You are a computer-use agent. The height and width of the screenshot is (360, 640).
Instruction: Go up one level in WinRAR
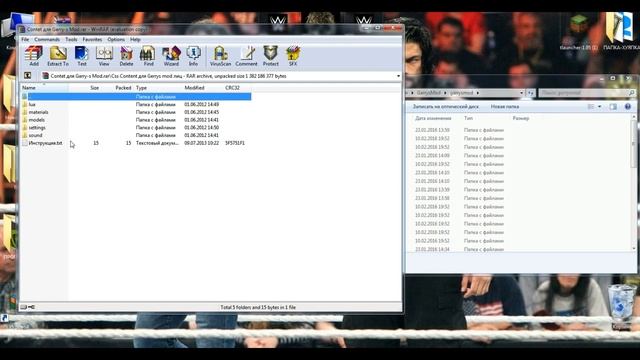[x=27, y=76]
